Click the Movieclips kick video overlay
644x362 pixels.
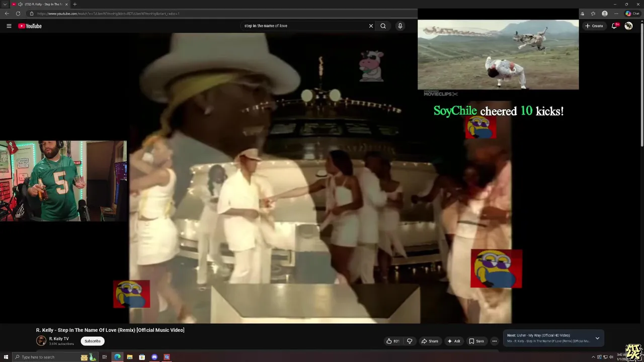click(x=498, y=55)
